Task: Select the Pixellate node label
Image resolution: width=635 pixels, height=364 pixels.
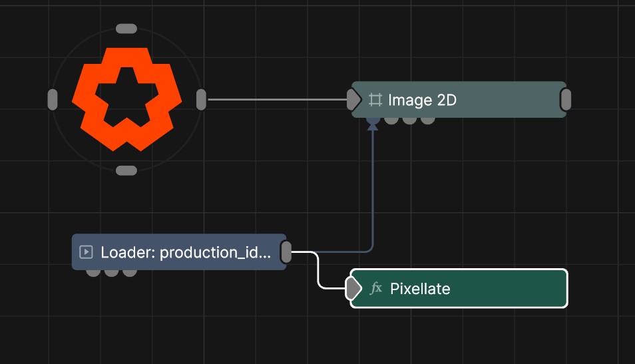Action: [420, 288]
